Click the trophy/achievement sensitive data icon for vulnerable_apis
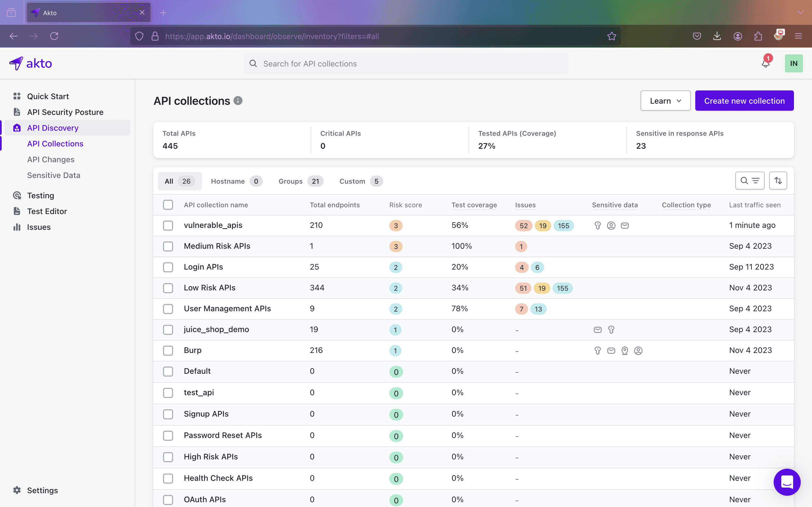 (597, 225)
